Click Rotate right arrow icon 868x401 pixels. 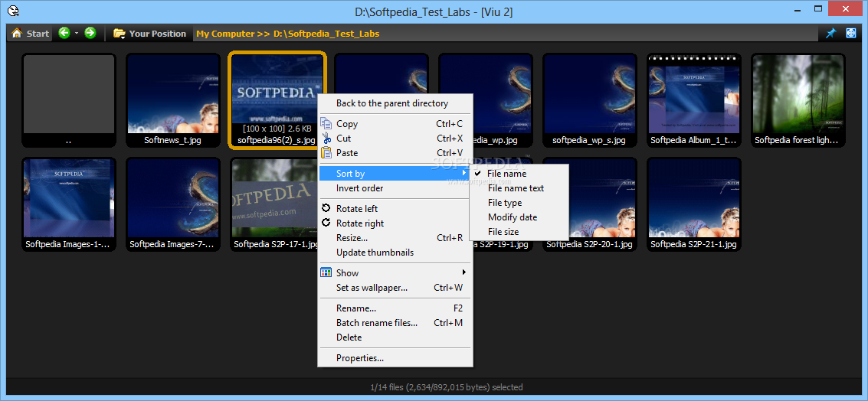tap(326, 223)
